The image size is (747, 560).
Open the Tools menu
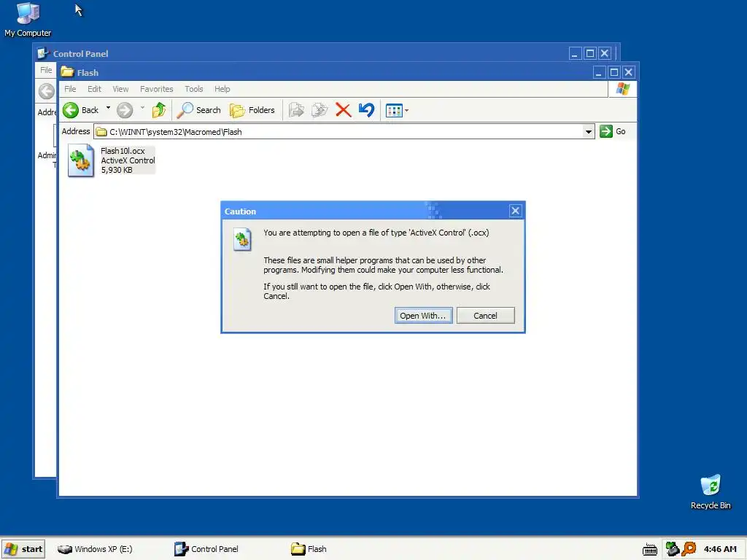click(x=194, y=89)
